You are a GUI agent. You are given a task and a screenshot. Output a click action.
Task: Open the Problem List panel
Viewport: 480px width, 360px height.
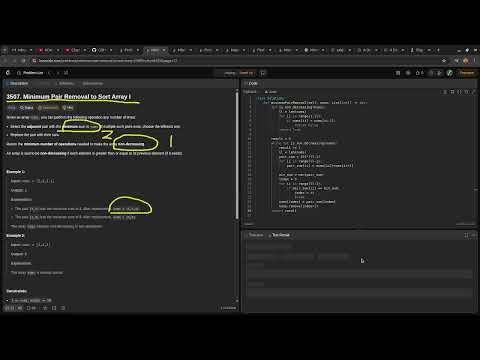coord(30,73)
